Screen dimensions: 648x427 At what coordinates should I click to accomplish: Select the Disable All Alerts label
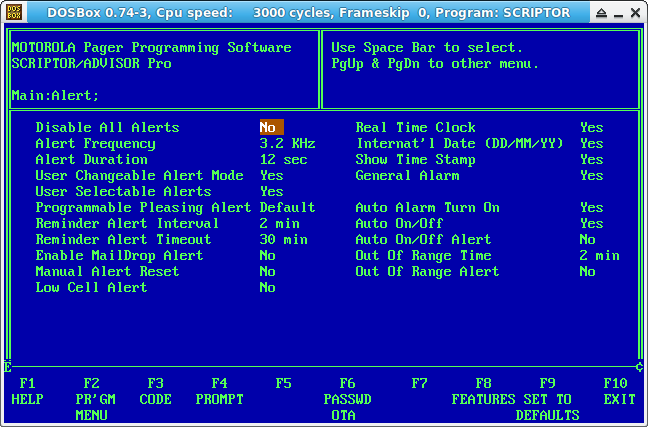107,127
